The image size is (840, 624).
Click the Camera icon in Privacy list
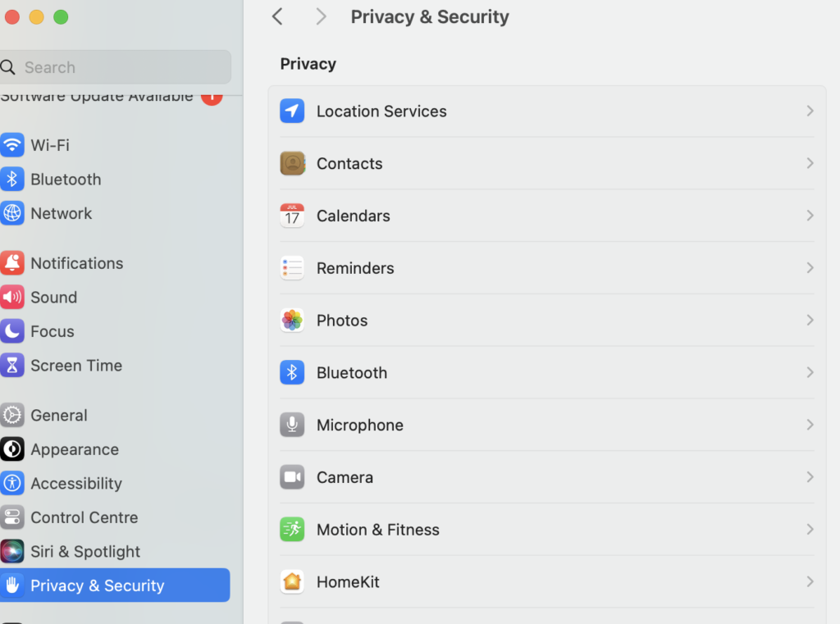click(x=292, y=477)
